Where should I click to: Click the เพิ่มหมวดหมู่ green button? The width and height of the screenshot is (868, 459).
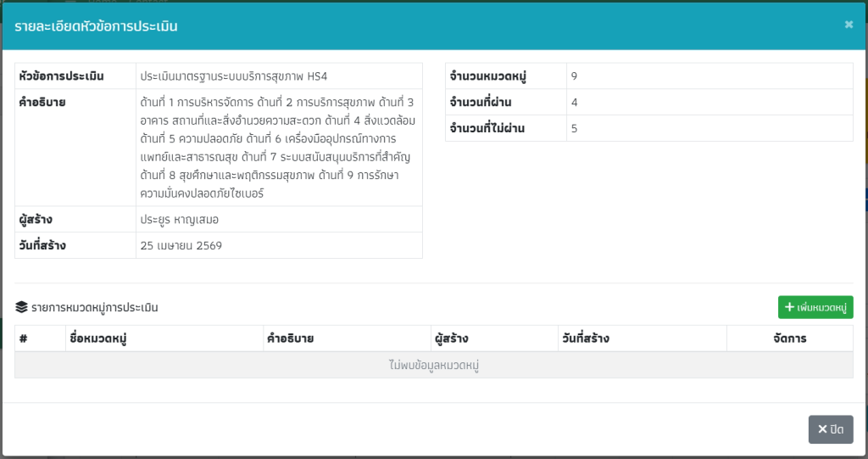pyautogui.click(x=815, y=307)
